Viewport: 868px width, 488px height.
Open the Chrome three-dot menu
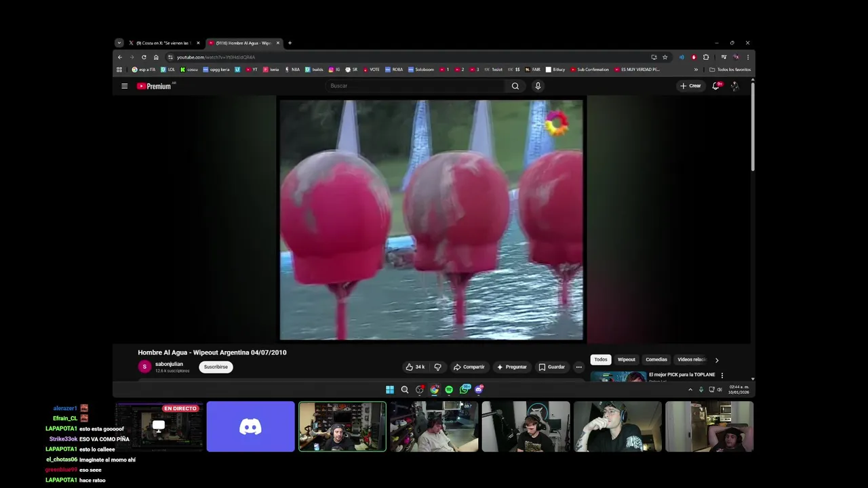[x=747, y=57]
